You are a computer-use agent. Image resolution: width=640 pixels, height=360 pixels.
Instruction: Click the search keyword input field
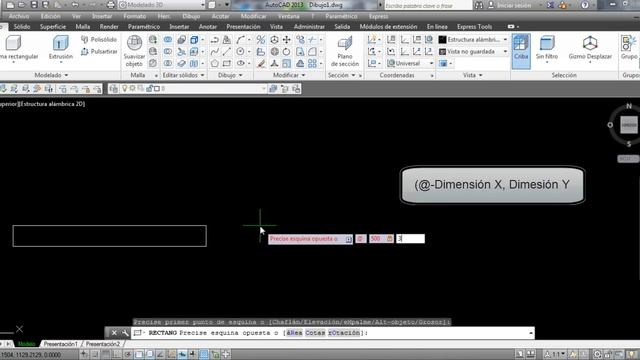tap(427, 5)
